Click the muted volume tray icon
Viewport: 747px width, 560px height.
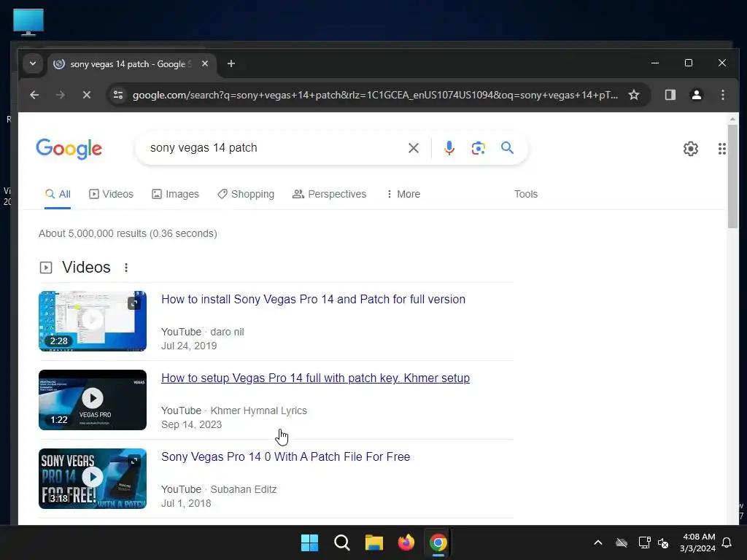click(663, 542)
